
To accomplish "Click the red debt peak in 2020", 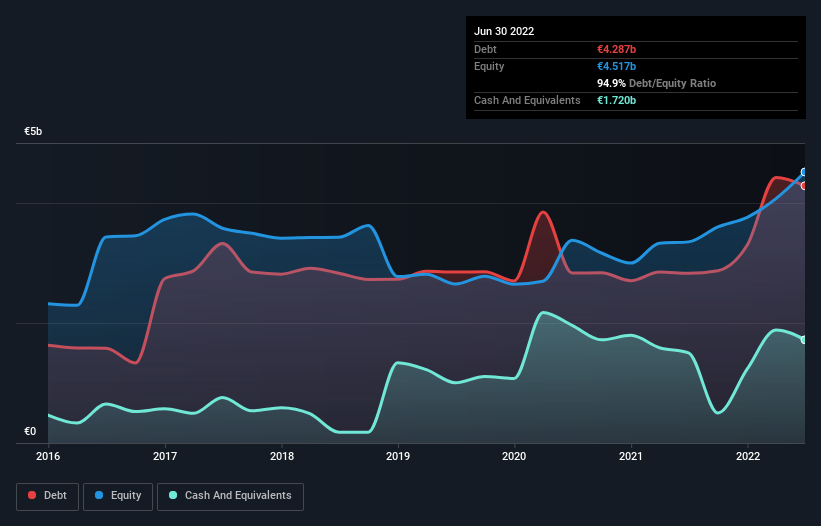I will (x=543, y=212).
